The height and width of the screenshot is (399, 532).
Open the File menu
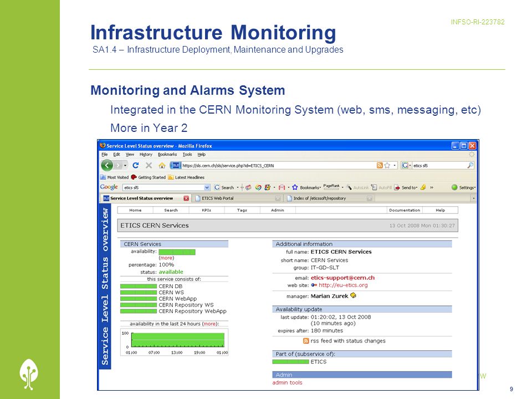pos(105,155)
